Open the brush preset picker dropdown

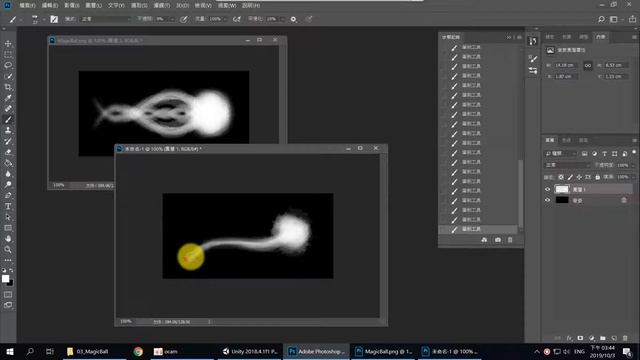pos(43,19)
